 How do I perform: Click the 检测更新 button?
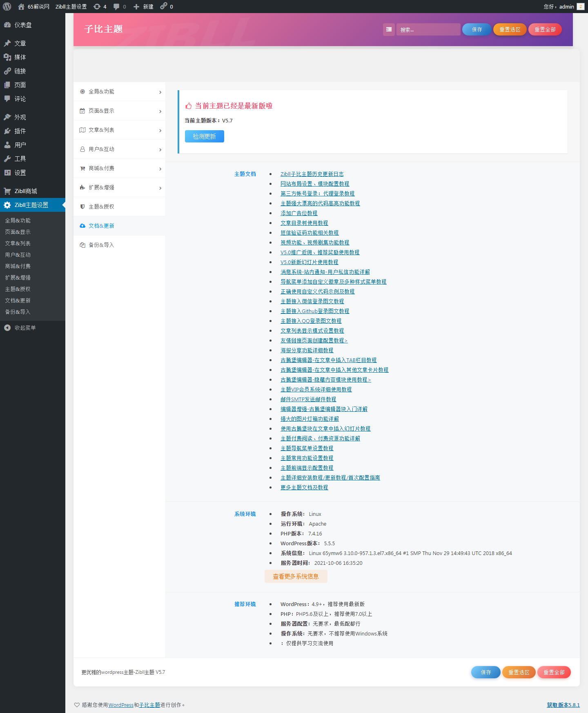click(x=205, y=136)
